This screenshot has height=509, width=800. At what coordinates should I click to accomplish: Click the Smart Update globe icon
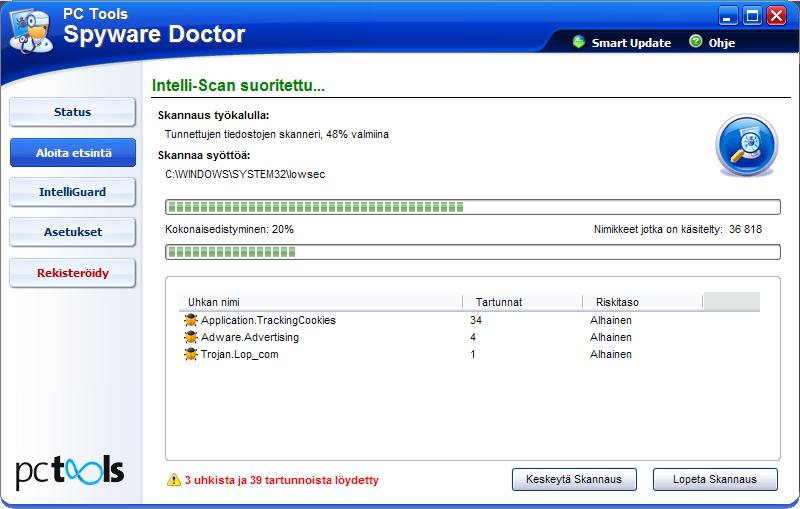(578, 42)
